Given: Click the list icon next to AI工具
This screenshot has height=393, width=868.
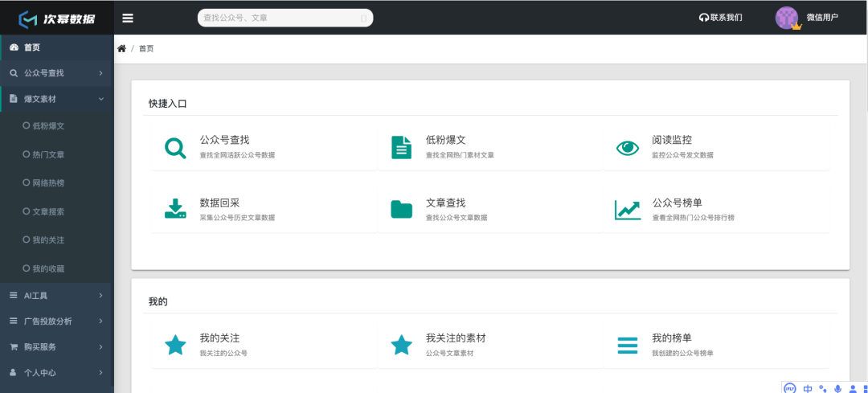Looking at the screenshot, I should point(14,296).
